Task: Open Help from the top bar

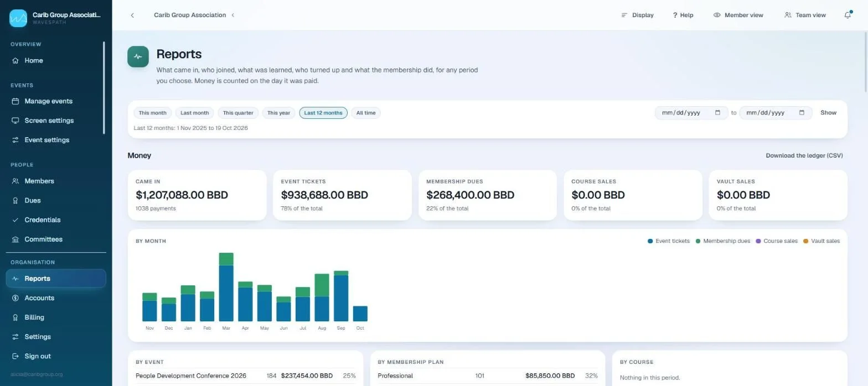Action: [x=683, y=15]
